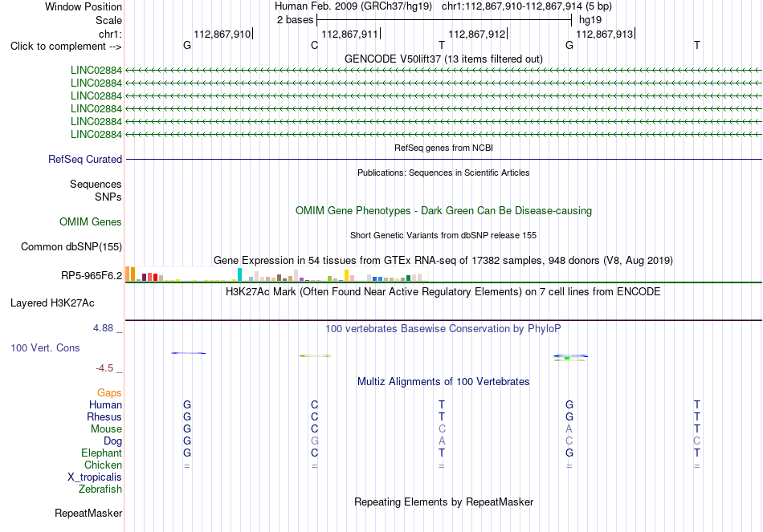Click the 'Click to complement -->' label
This screenshot has width=763, height=532.
click(x=66, y=47)
